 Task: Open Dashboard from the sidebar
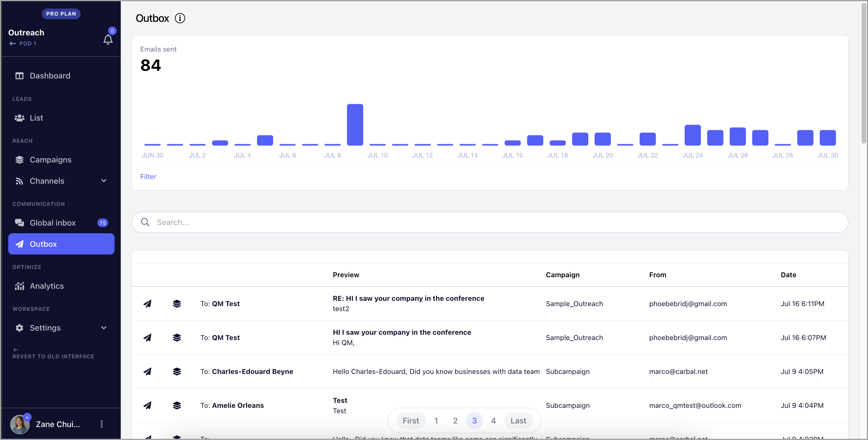(61, 76)
